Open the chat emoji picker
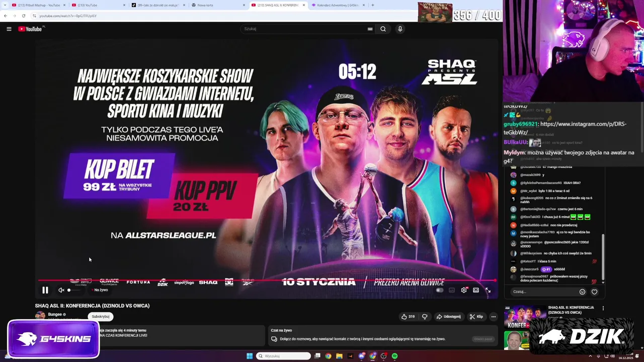Screen dimensions: 644x362 point(583,292)
